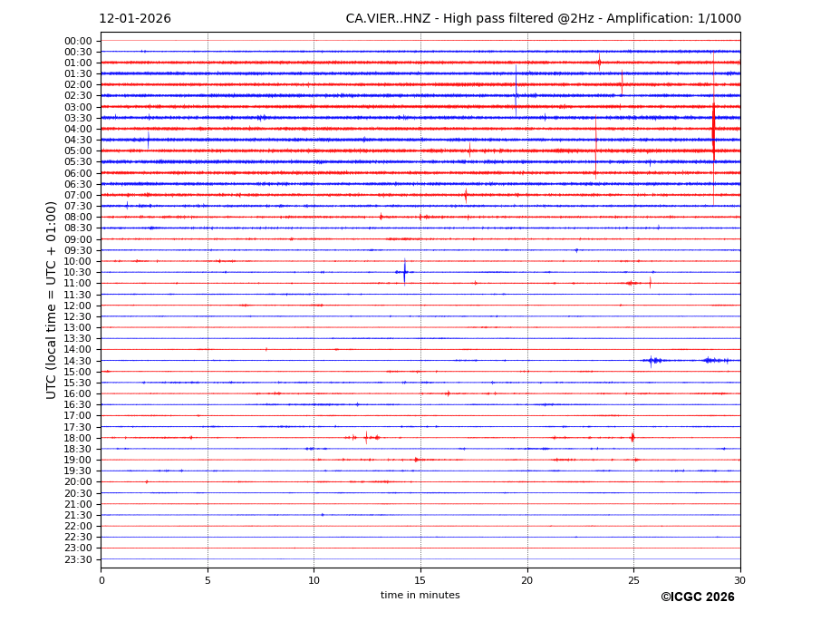Select the x-axis tick label 0
Screen dimensions: 840x631
tap(101, 580)
